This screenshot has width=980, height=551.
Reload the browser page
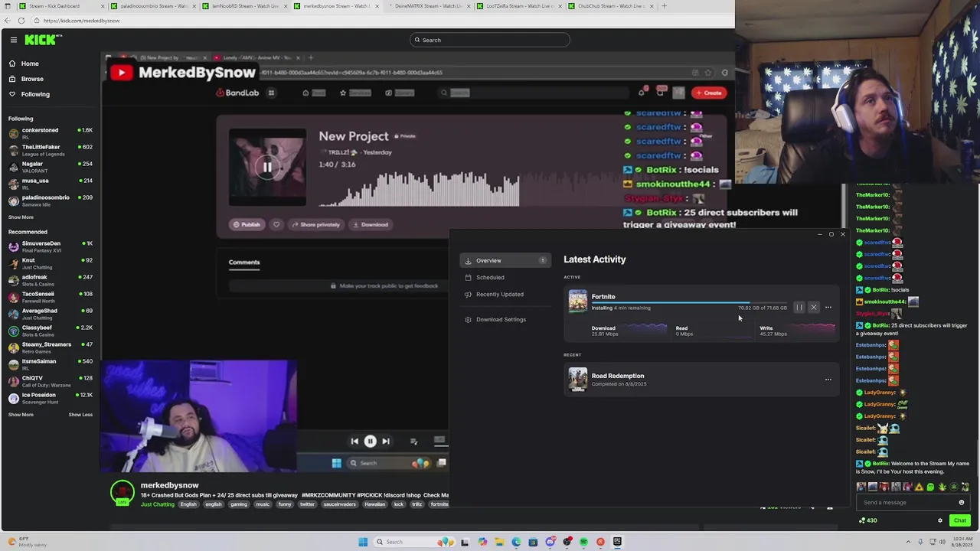click(x=21, y=21)
